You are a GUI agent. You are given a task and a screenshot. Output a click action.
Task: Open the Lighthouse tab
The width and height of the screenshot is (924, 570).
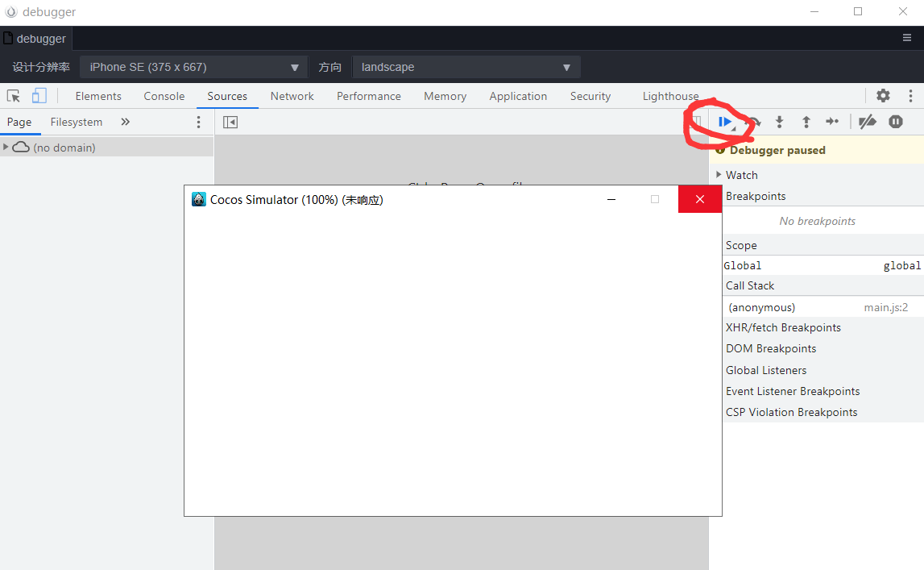(x=670, y=96)
